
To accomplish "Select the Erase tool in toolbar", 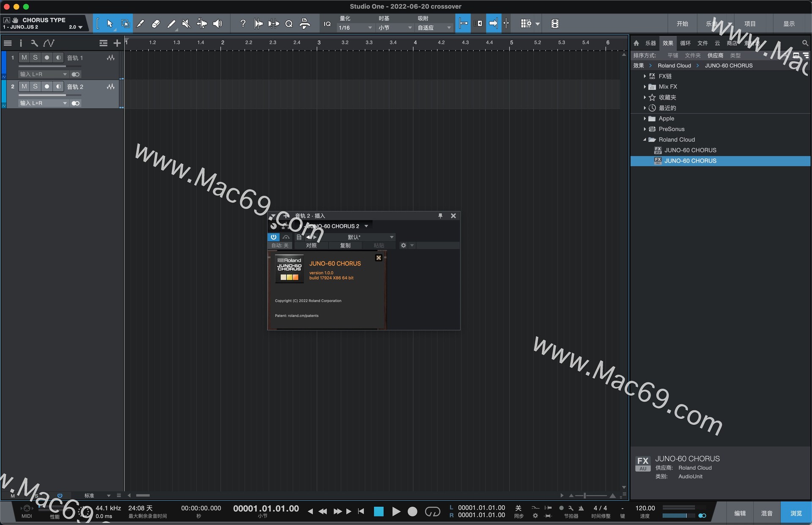I will tap(156, 23).
